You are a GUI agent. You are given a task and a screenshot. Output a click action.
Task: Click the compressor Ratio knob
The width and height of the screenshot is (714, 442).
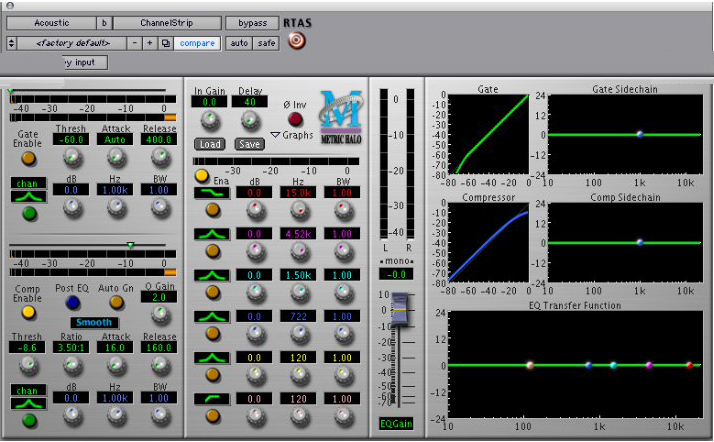tap(72, 366)
